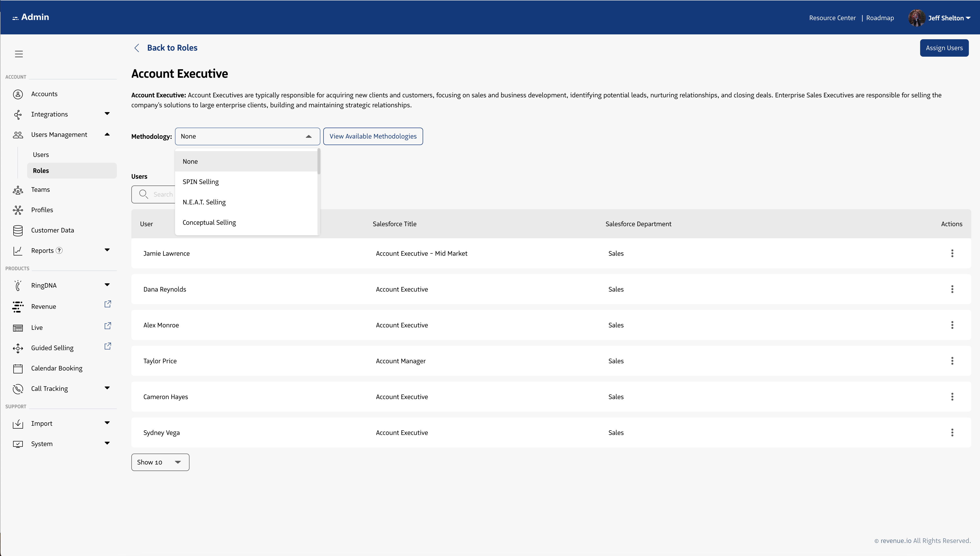
Task: Open Revenue external link icon
Action: click(108, 304)
